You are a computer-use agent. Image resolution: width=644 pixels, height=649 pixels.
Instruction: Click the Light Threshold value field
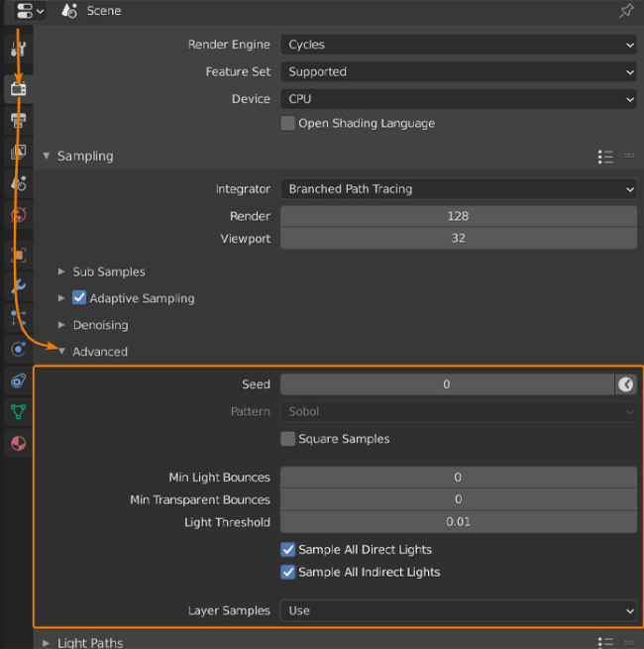(458, 522)
